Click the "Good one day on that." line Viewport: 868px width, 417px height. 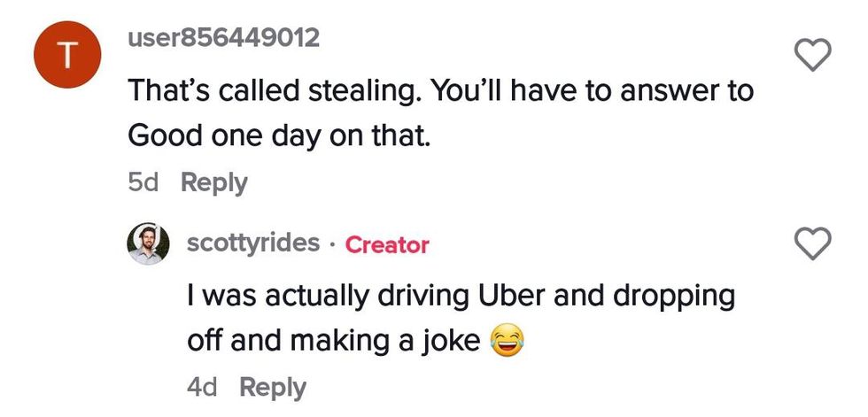click(x=279, y=135)
